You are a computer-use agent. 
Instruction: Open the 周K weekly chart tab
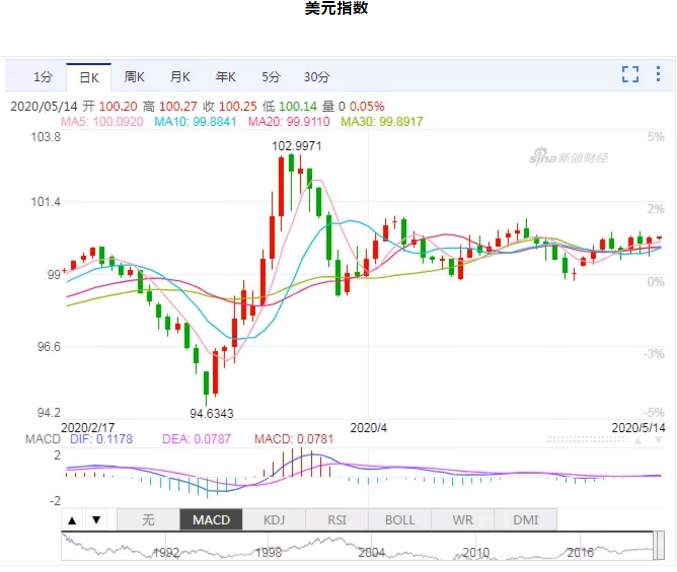134,77
